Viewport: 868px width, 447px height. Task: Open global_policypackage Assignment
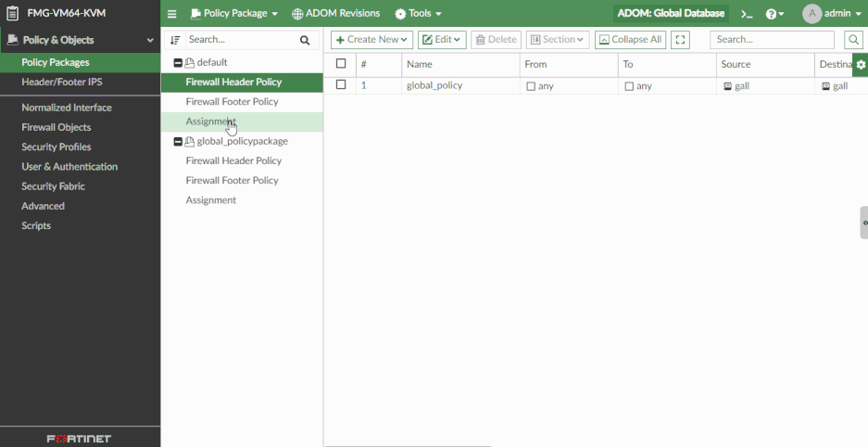point(242,200)
